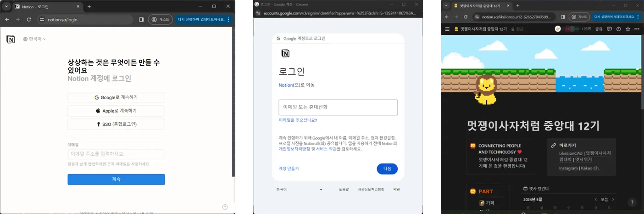Choose Apple로 계속하기 button

click(116, 111)
